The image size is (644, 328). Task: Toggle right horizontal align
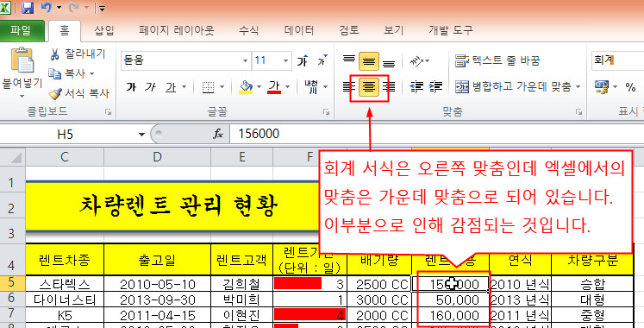pyautogui.click(x=389, y=86)
